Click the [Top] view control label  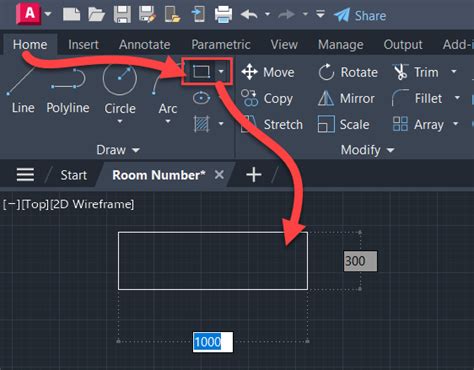(x=35, y=204)
